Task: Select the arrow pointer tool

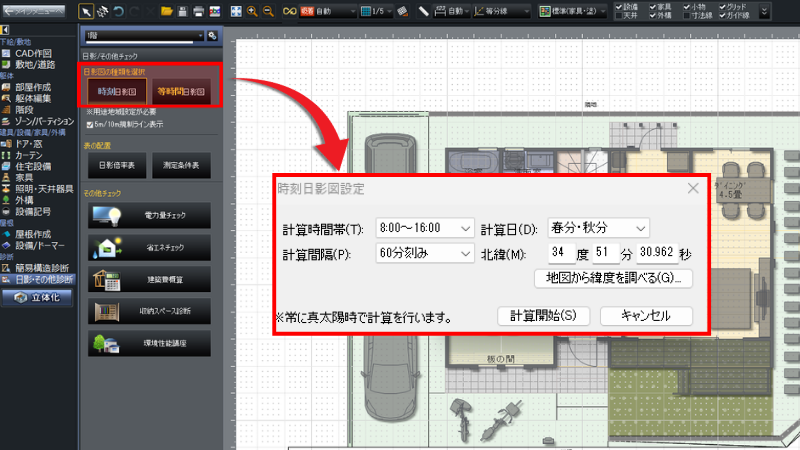Action: (x=86, y=11)
